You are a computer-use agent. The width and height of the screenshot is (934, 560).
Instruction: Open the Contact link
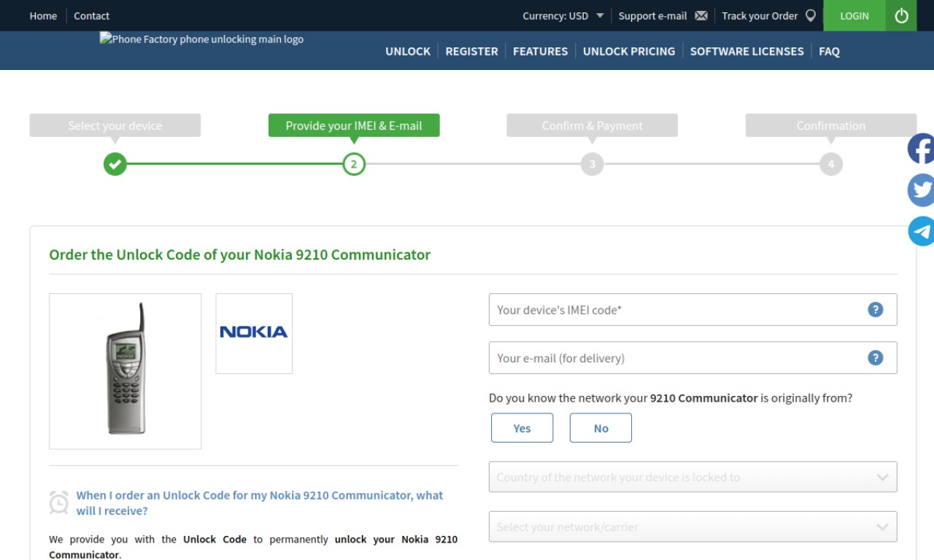pyautogui.click(x=91, y=15)
